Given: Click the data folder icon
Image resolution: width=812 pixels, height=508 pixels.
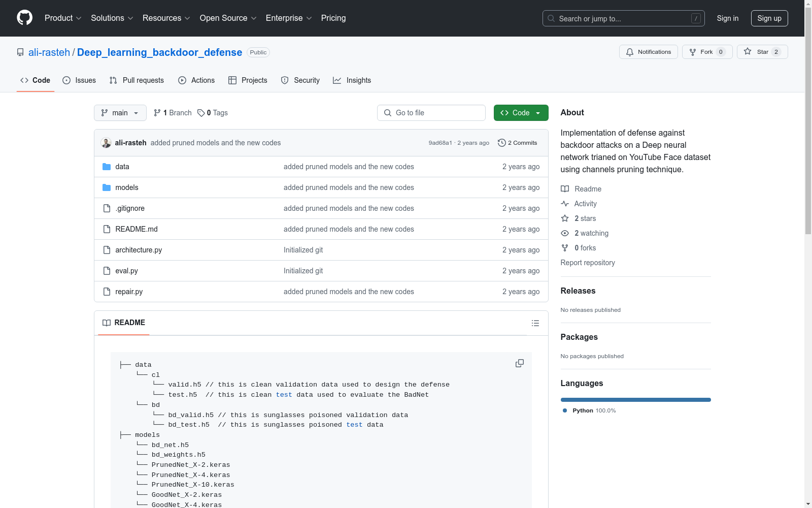Looking at the screenshot, I should tap(107, 167).
